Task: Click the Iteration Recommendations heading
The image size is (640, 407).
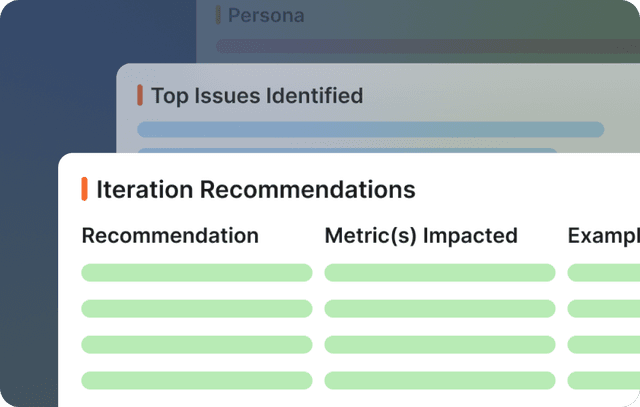Action: click(x=255, y=189)
